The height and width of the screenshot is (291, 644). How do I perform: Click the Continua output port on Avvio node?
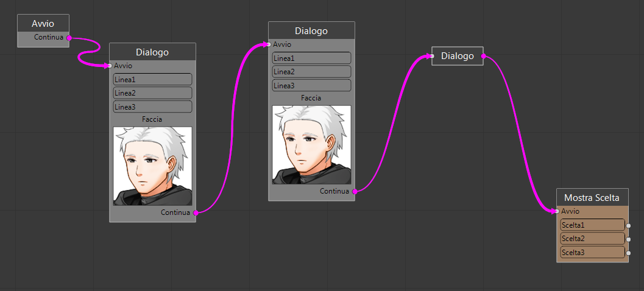point(69,38)
